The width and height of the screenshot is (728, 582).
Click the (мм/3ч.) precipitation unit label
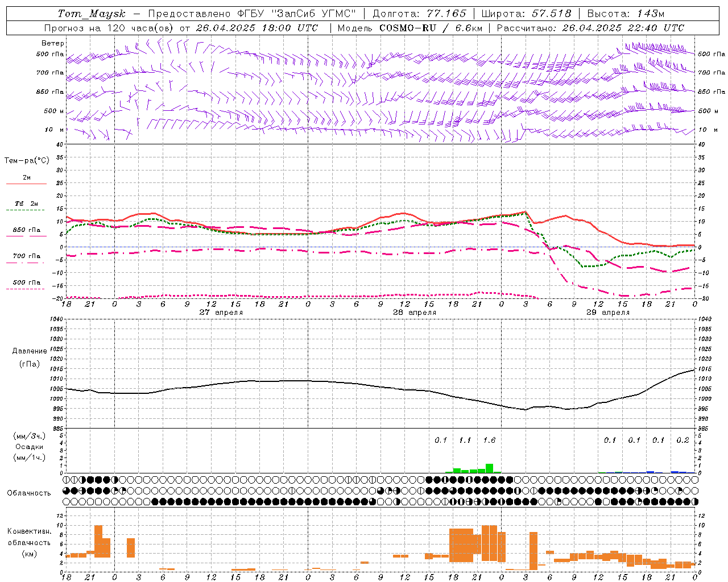coord(30,436)
